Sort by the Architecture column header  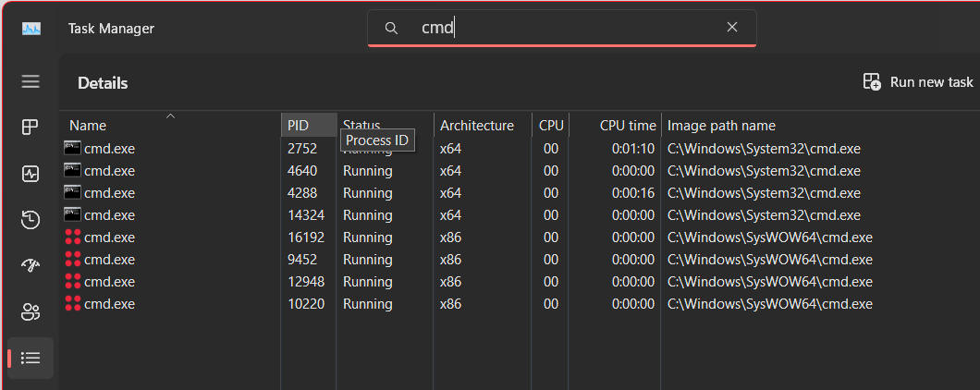(x=483, y=126)
